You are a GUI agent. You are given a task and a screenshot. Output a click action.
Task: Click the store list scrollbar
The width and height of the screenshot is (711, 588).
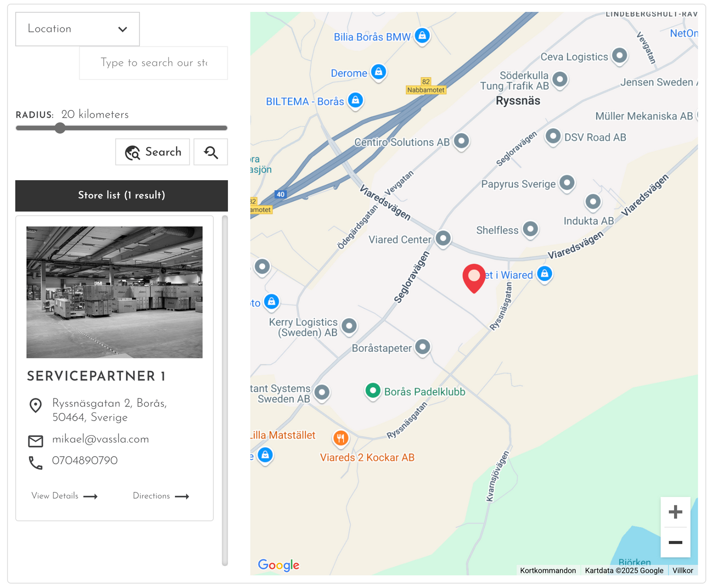coord(225,390)
